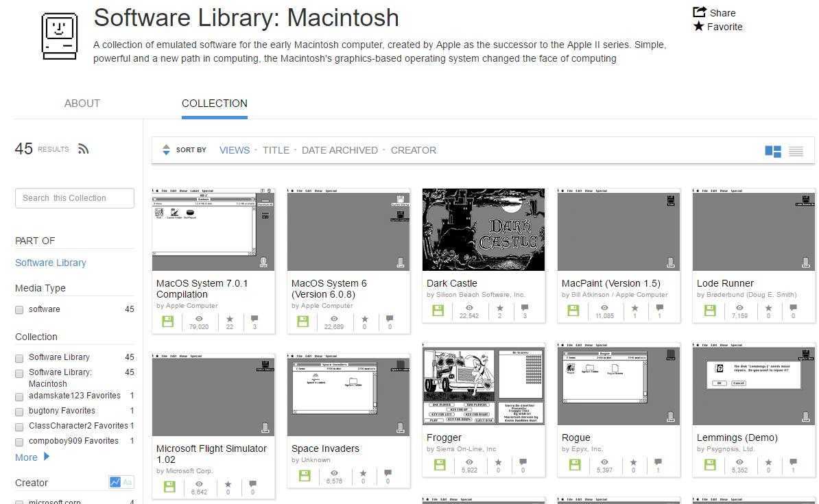The width and height of the screenshot is (819, 504).
Task: Click favorites star on Lode Runner card
Action: pos(768,308)
